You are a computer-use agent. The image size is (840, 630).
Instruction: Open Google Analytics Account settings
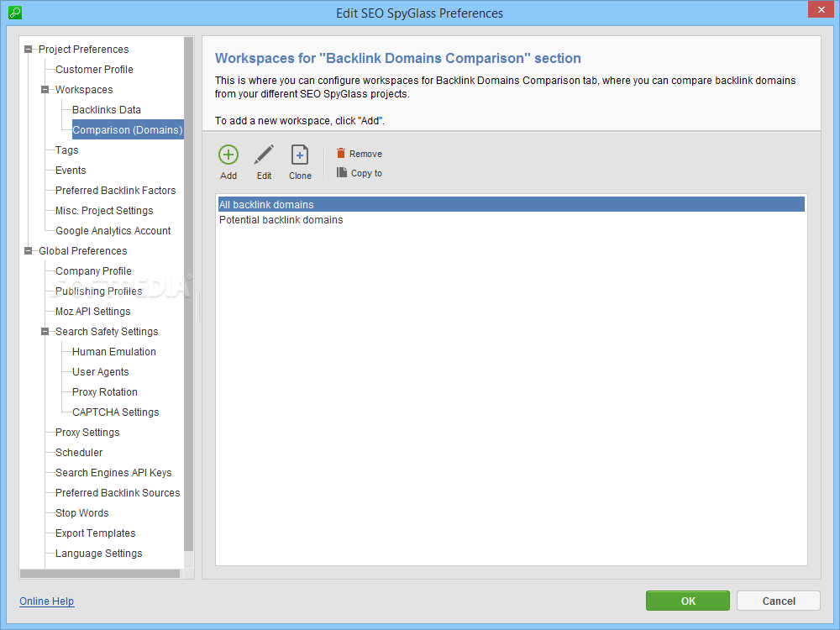113,231
